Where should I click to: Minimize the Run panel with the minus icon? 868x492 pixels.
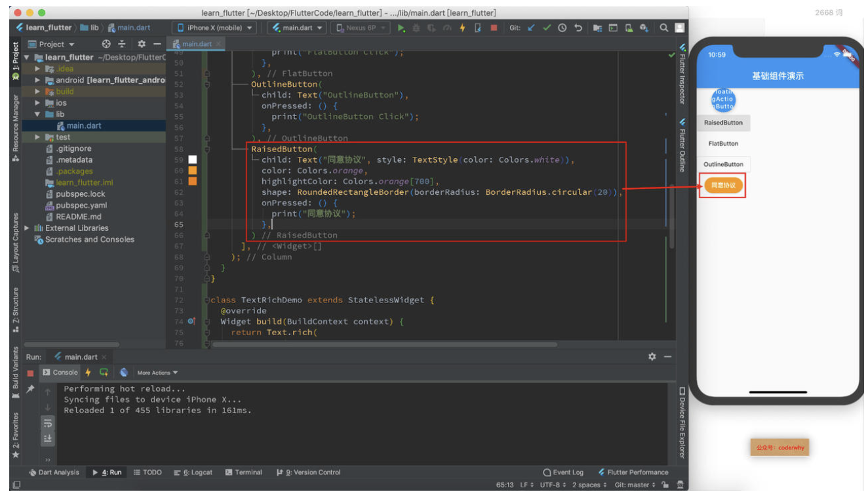(x=667, y=357)
